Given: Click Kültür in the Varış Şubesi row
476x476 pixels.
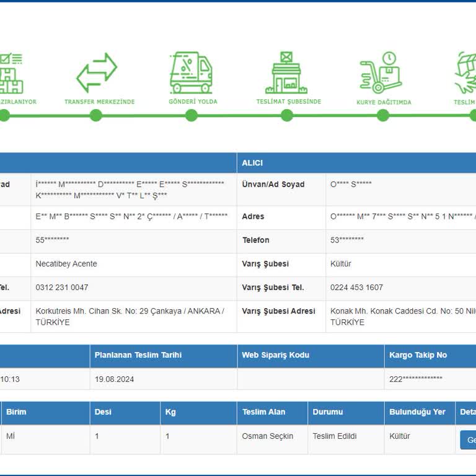Looking at the screenshot, I should click(x=341, y=264).
